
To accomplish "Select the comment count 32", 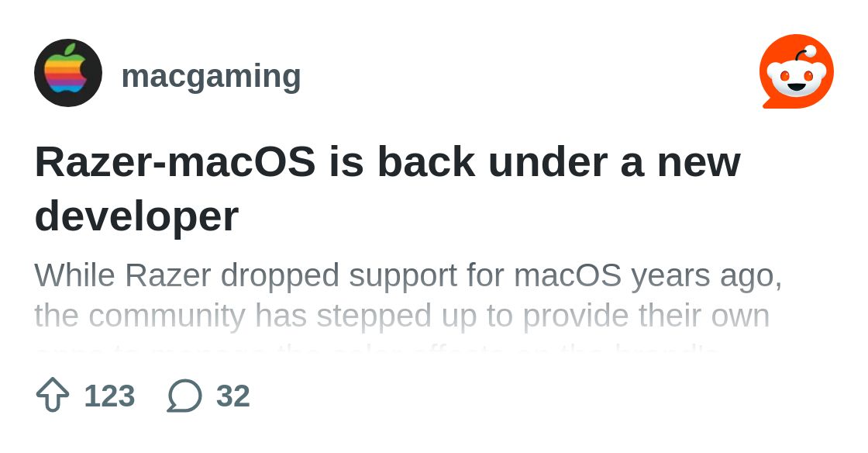I will tap(233, 396).
